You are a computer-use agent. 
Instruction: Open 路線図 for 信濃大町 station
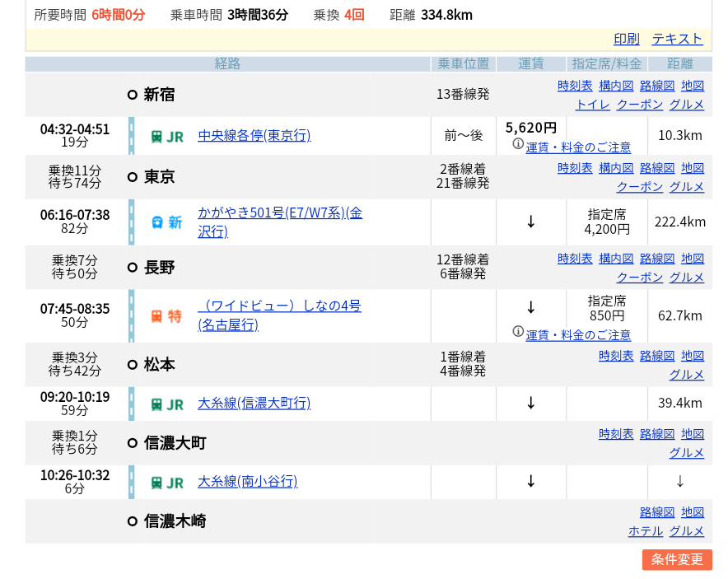(657, 434)
